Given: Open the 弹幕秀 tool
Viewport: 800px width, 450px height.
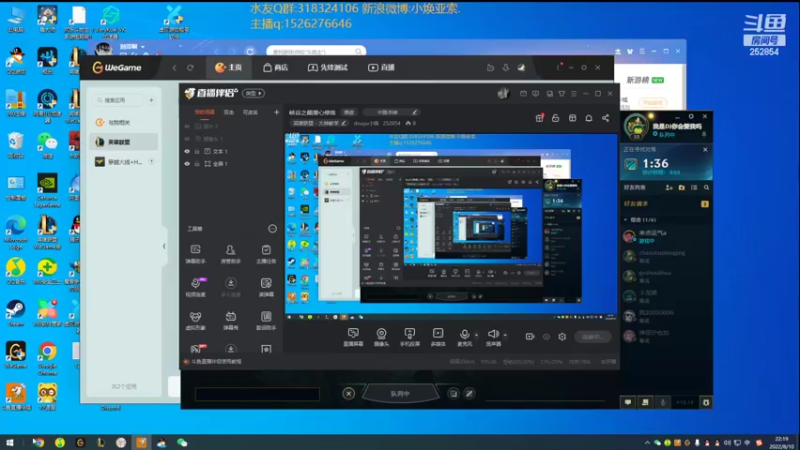Looking at the screenshot, I should coord(231,321).
